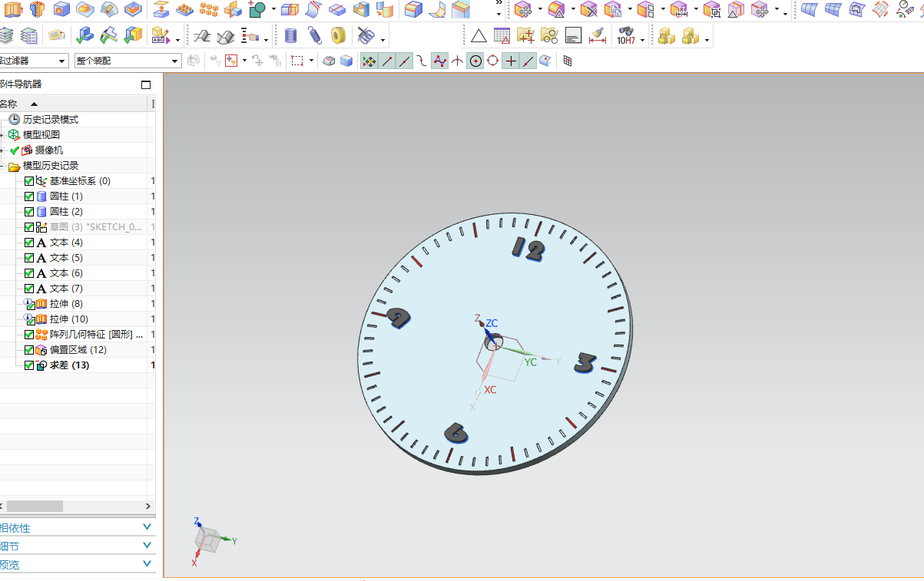This screenshot has height=581, width=924.
Task: Click the number 3 on clock face
Action: [586, 362]
